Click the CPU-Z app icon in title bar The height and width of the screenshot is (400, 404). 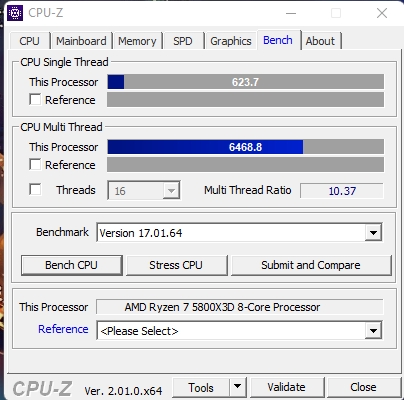(x=15, y=13)
